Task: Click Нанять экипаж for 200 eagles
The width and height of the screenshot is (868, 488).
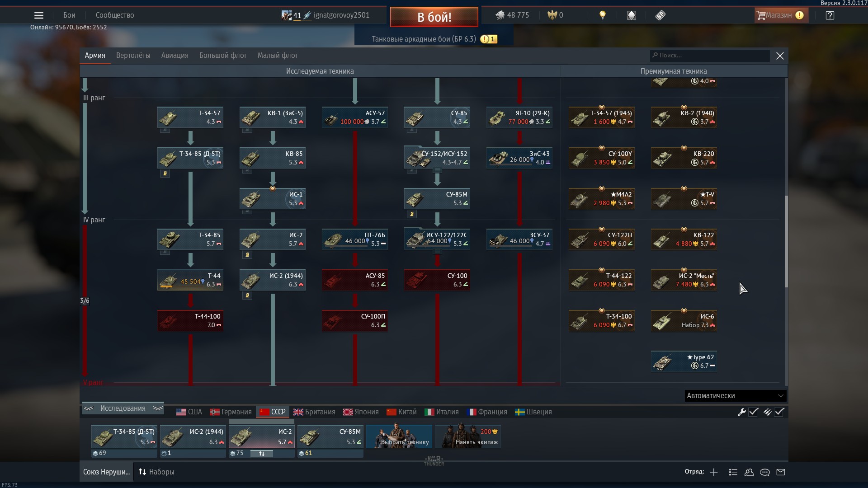Action: 468,436
